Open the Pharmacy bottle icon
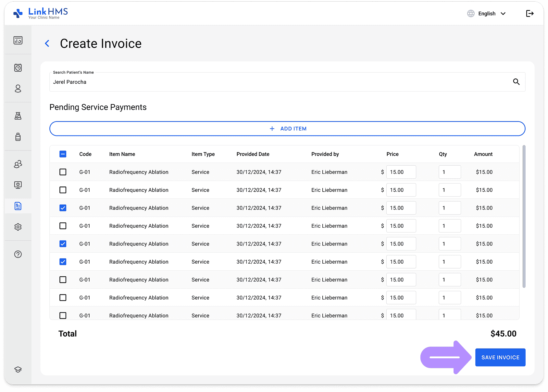 18,137
